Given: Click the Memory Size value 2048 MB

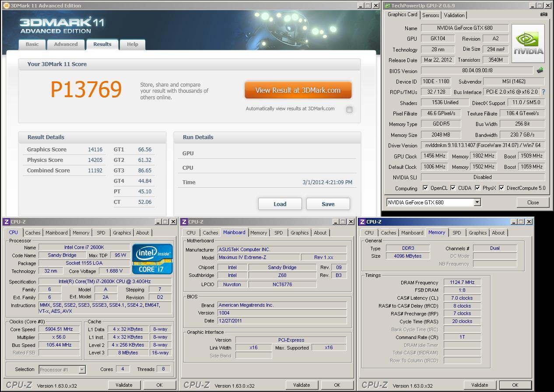Looking at the screenshot, I should coord(441,135).
